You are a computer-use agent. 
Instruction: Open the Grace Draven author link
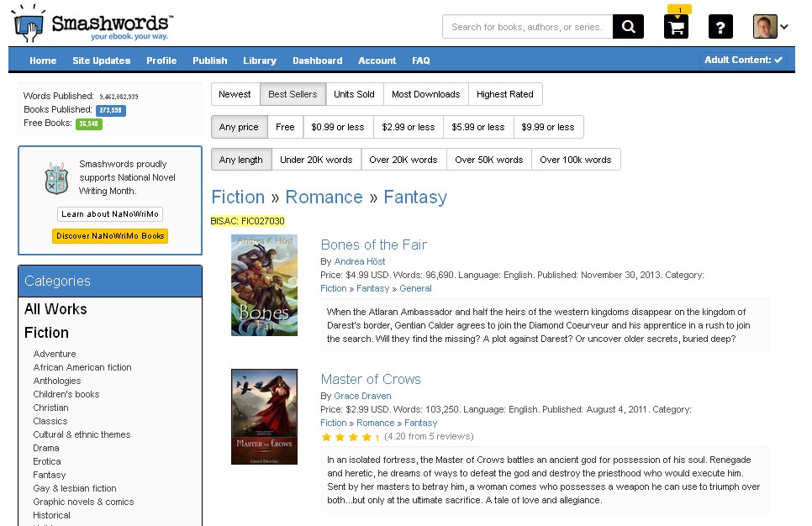point(362,396)
